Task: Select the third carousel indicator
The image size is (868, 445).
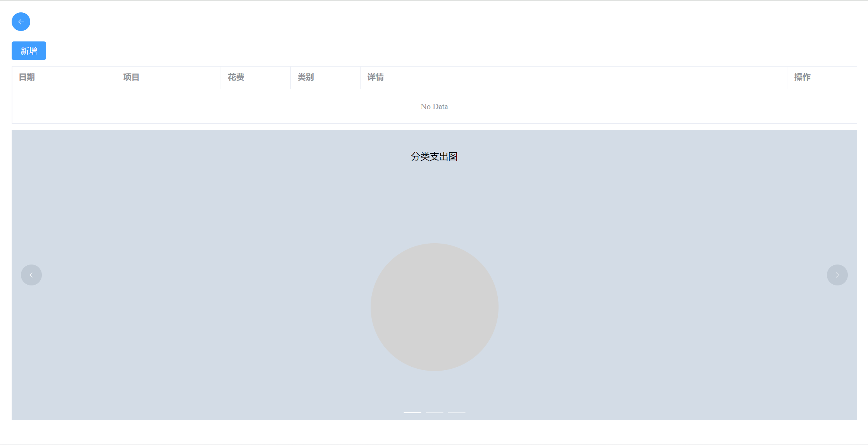Action: [457, 412]
